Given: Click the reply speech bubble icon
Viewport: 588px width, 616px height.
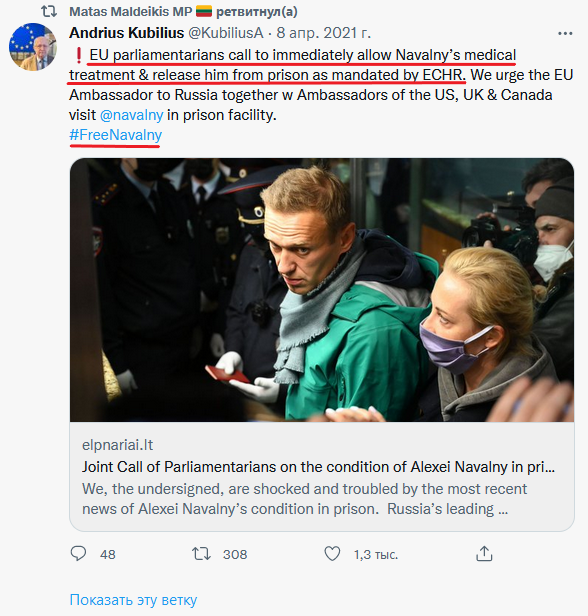Looking at the screenshot, I should click(x=78, y=554).
